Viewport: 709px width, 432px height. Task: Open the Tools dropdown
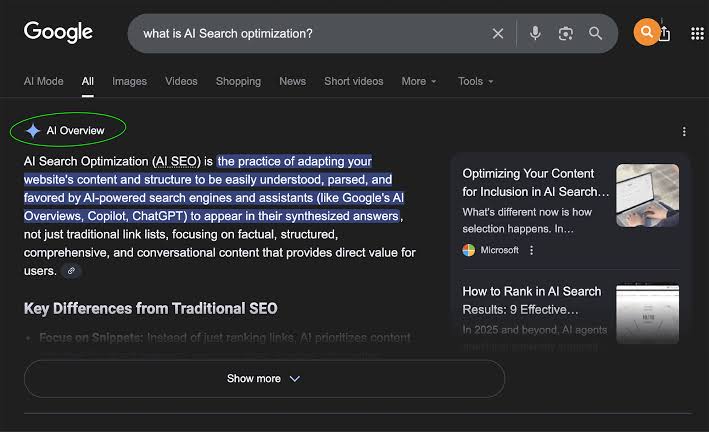pyautogui.click(x=475, y=81)
